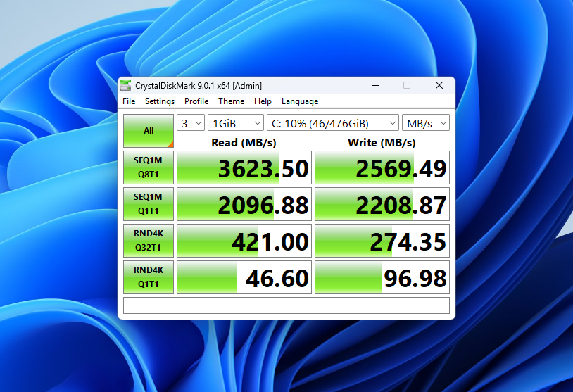Screen dimensions: 573x392
Task: Open the test count dropdown showing 3
Action: pyautogui.click(x=190, y=123)
